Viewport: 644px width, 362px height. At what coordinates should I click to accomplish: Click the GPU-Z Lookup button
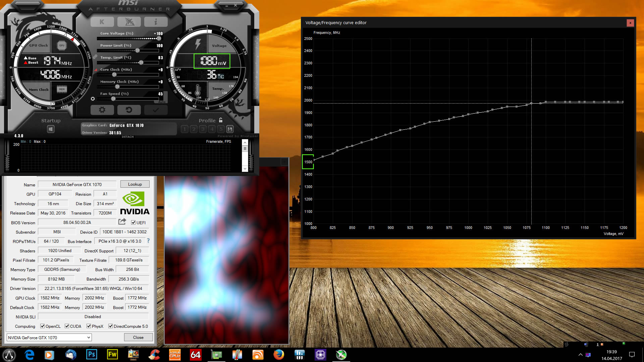pos(135,184)
